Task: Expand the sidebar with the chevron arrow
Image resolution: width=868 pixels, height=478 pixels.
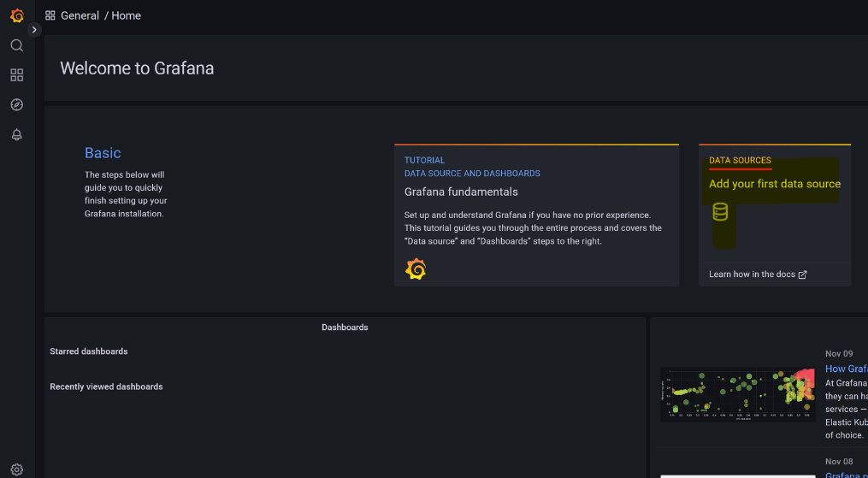Action: (x=34, y=29)
